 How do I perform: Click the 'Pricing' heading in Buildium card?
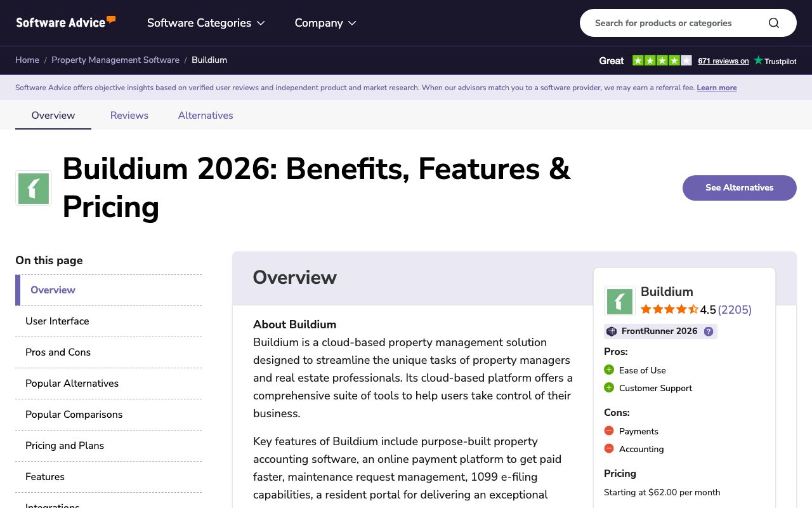pos(620,473)
